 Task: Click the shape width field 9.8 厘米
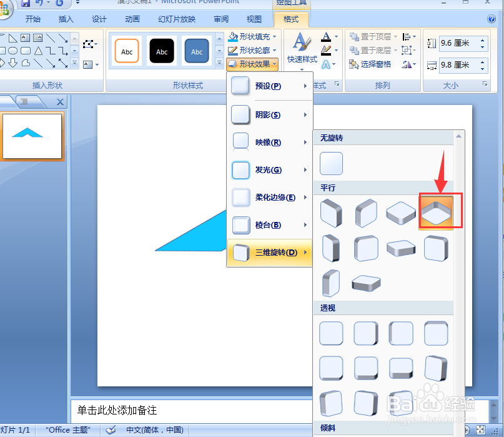pos(460,65)
